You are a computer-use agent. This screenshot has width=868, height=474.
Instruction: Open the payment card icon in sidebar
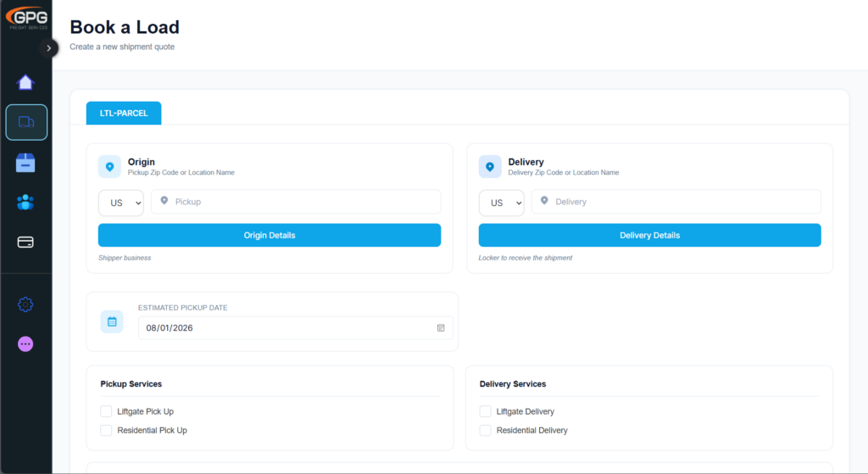click(x=25, y=243)
